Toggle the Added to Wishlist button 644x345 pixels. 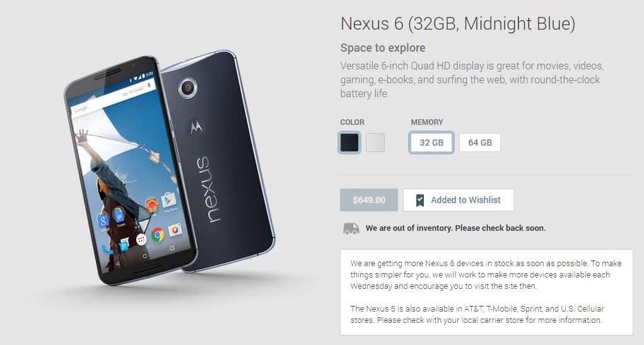coord(458,200)
